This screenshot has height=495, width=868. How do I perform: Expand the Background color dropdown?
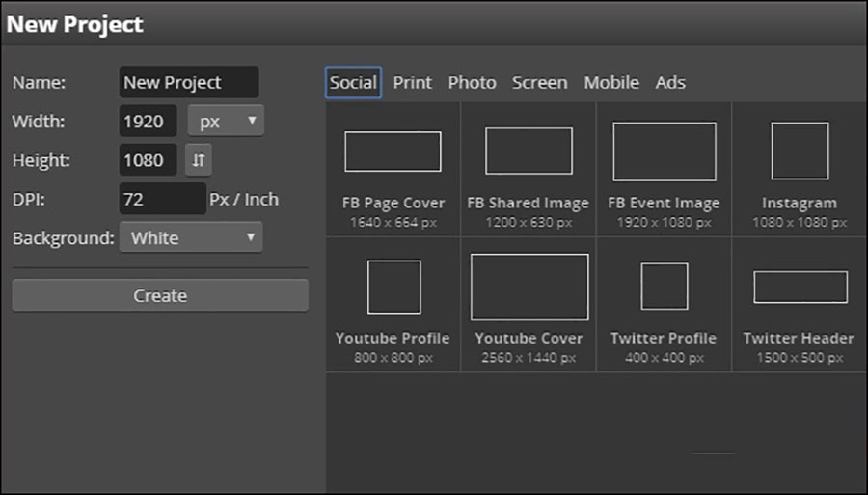tap(191, 237)
